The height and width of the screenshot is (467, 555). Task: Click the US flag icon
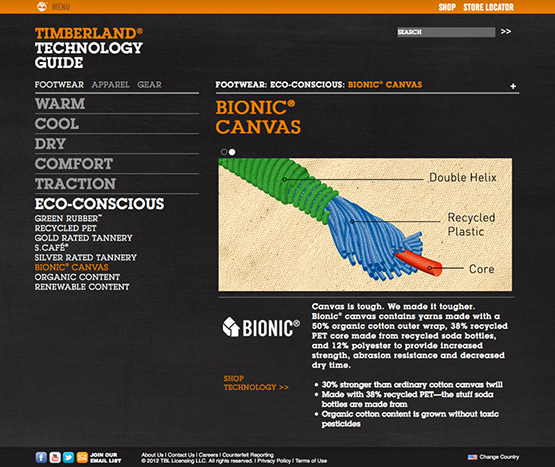pyautogui.click(x=472, y=457)
